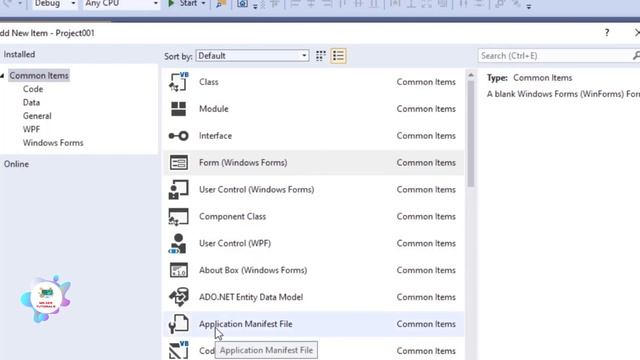Select the Class item icon

(x=179, y=82)
